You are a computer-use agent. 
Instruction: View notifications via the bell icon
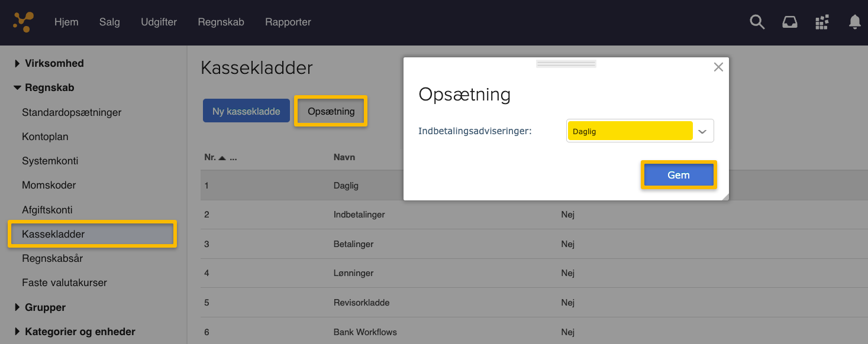tap(854, 22)
